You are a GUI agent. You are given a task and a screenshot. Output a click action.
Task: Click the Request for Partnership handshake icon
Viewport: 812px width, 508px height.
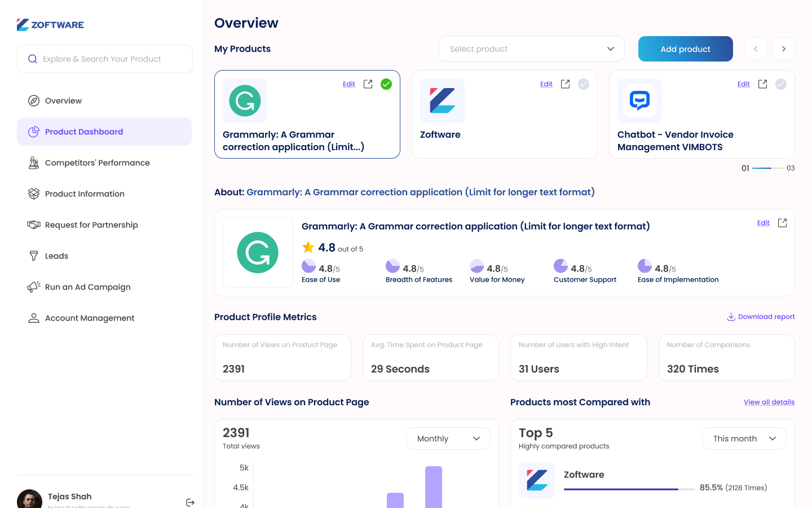coord(34,225)
